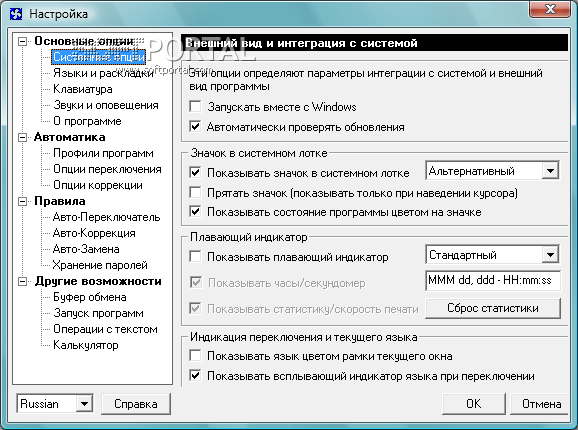Image resolution: width=578 pixels, height=430 pixels.
Task: Collapse the 'Правила' tree section
Action: [x=22, y=201]
